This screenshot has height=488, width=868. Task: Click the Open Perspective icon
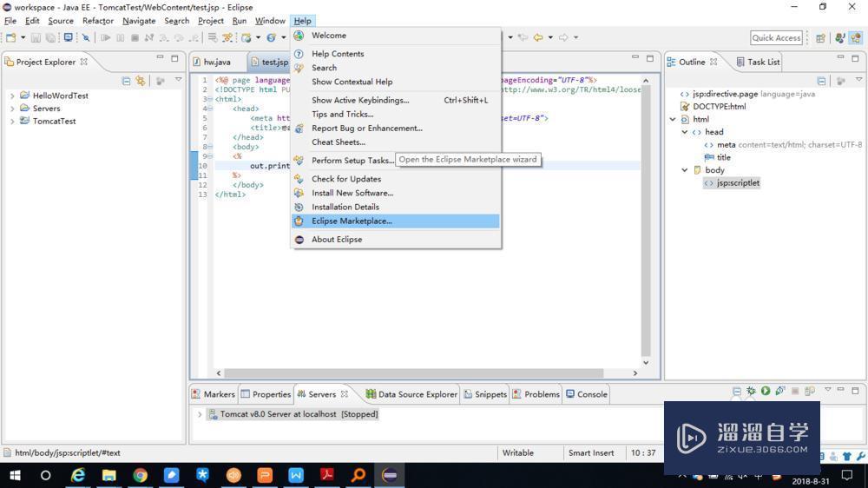pyautogui.click(x=820, y=38)
